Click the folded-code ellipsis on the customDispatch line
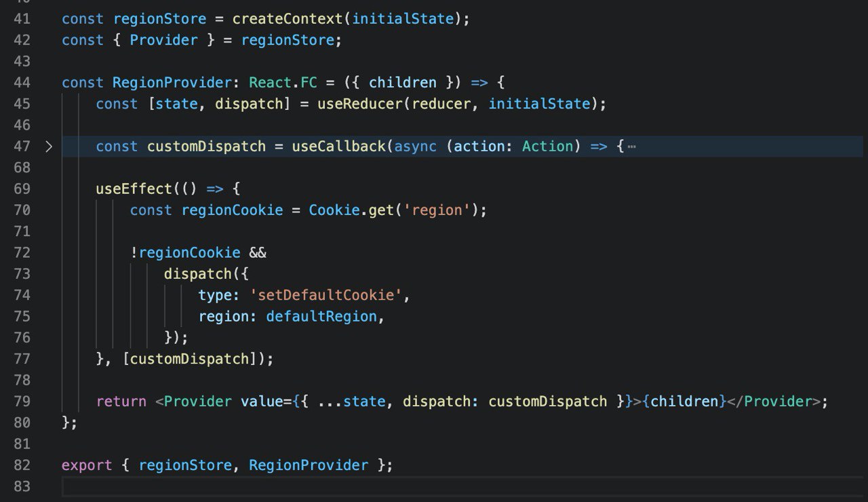 pos(631,147)
